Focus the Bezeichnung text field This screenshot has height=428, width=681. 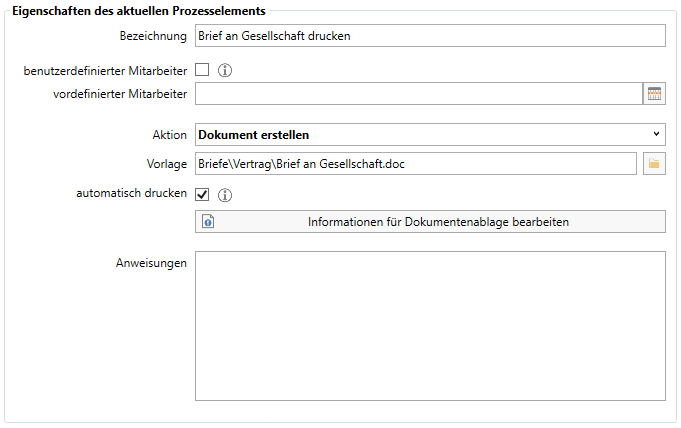(x=430, y=36)
